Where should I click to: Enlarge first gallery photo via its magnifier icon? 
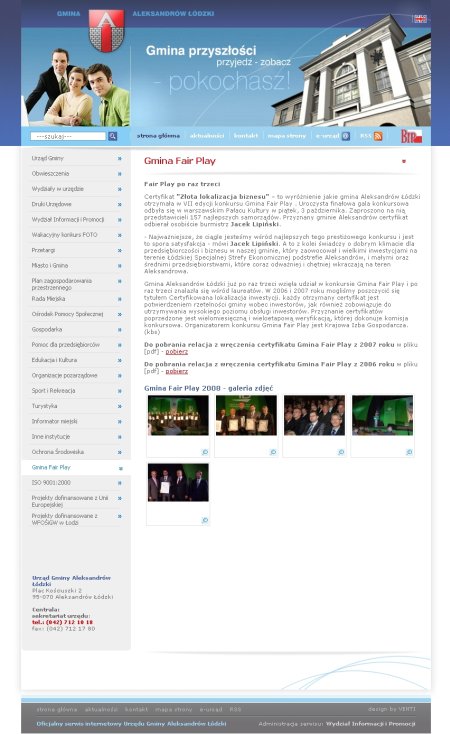pyautogui.click(x=205, y=452)
